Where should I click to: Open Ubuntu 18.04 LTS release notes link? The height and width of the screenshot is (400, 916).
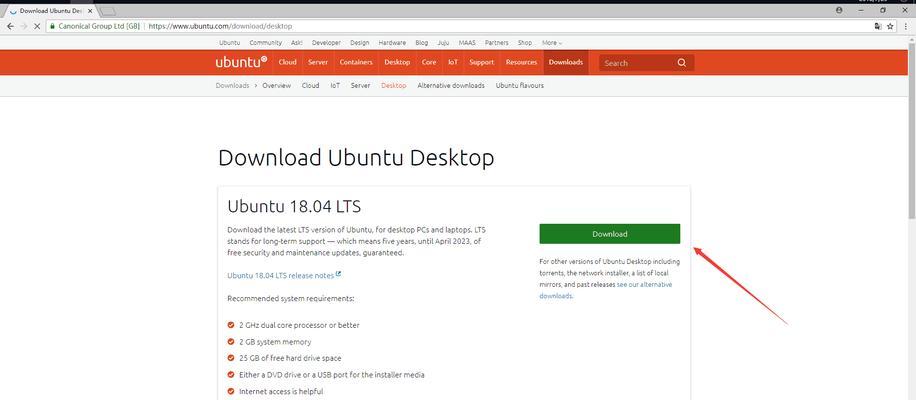280,275
